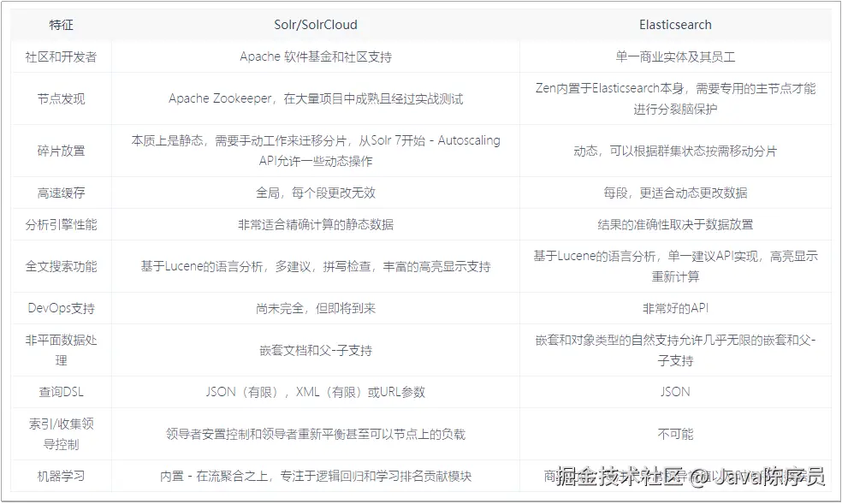This screenshot has width=842, height=504.
Task: Click the 'Elasticsearch' column header
Action: click(675, 25)
